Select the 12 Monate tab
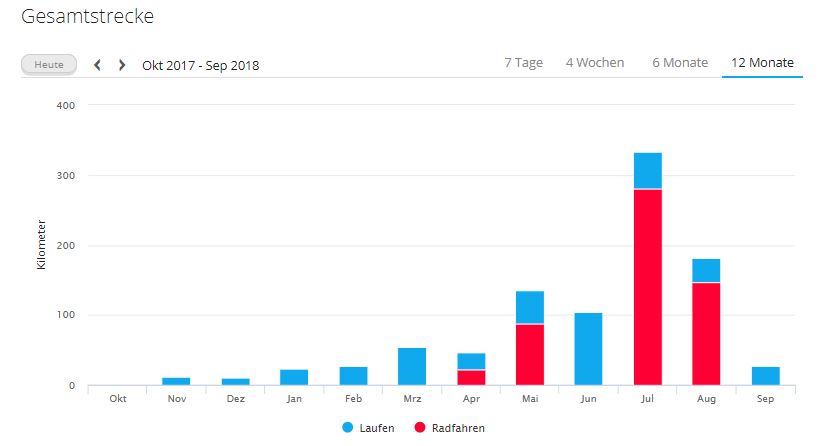822x446 pixels. click(x=762, y=63)
